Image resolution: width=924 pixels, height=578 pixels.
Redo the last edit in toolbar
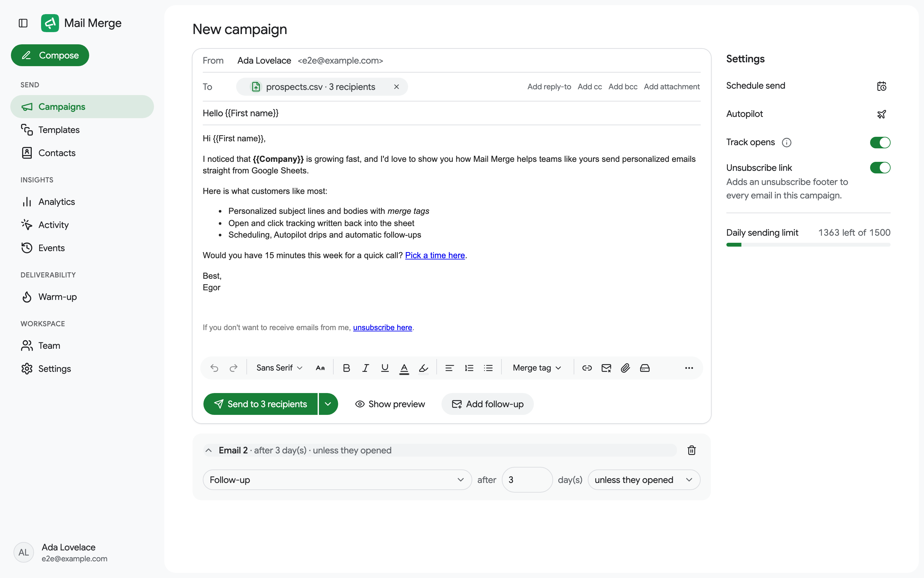tap(233, 368)
